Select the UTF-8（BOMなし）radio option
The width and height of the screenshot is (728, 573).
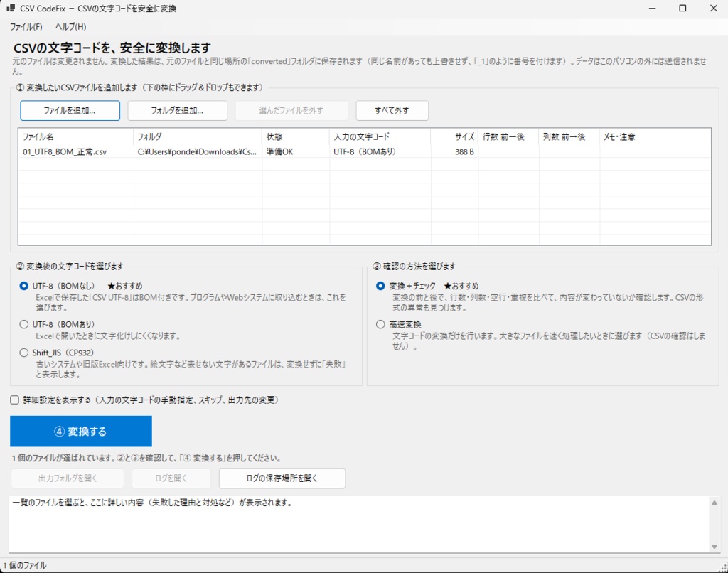(23, 286)
